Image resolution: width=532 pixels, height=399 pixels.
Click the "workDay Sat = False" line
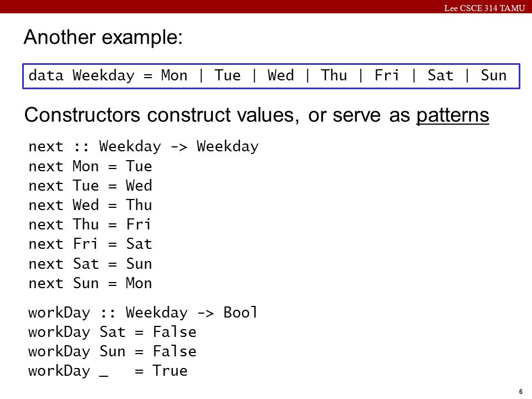112,332
